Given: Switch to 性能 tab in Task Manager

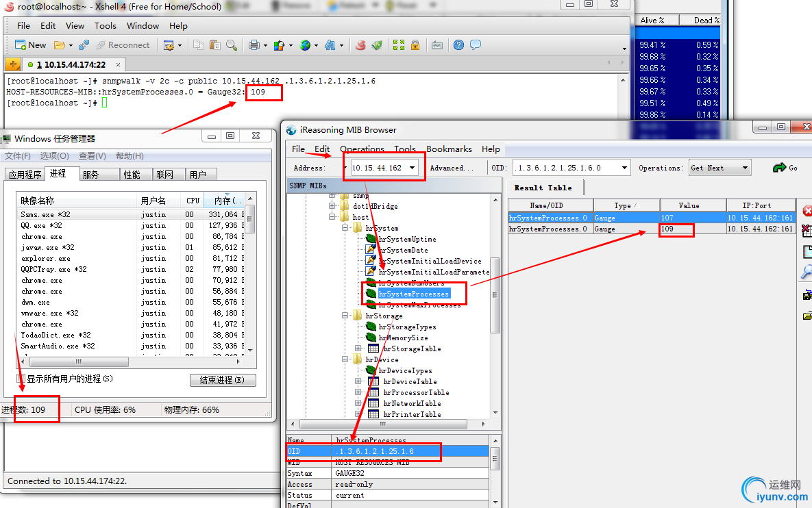Looking at the screenshot, I should (x=132, y=175).
